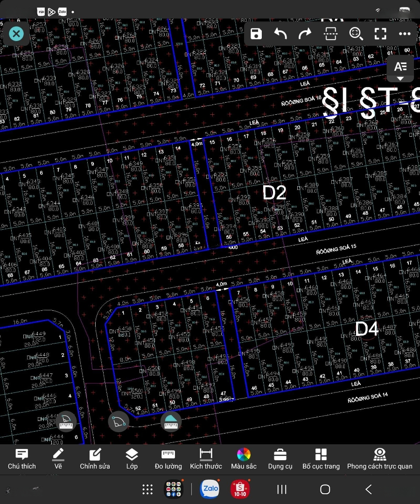The image size is (420, 504).
Task: Enter fullscreen view mode
Action: click(380, 34)
